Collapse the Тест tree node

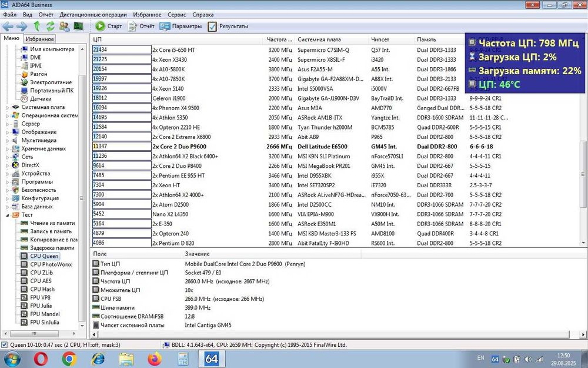click(8, 215)
